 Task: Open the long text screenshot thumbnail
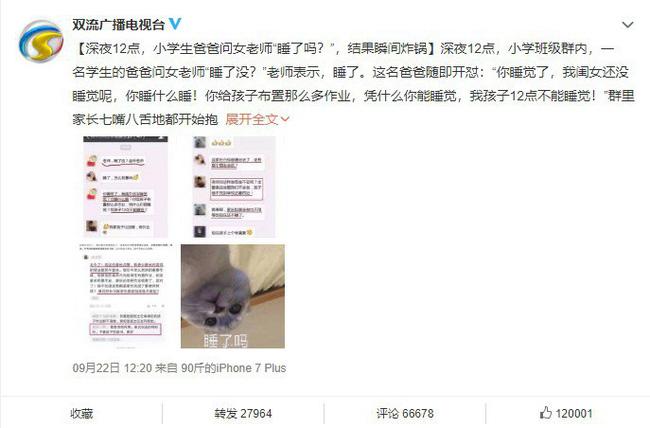coord(126,296)
